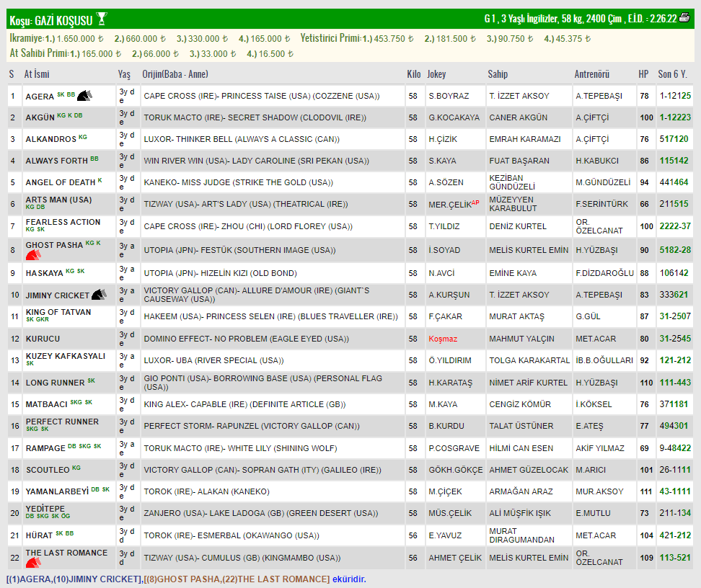
Task: Click the K badge beside ANGEL OF DEATH
Action: pos(100,180)
